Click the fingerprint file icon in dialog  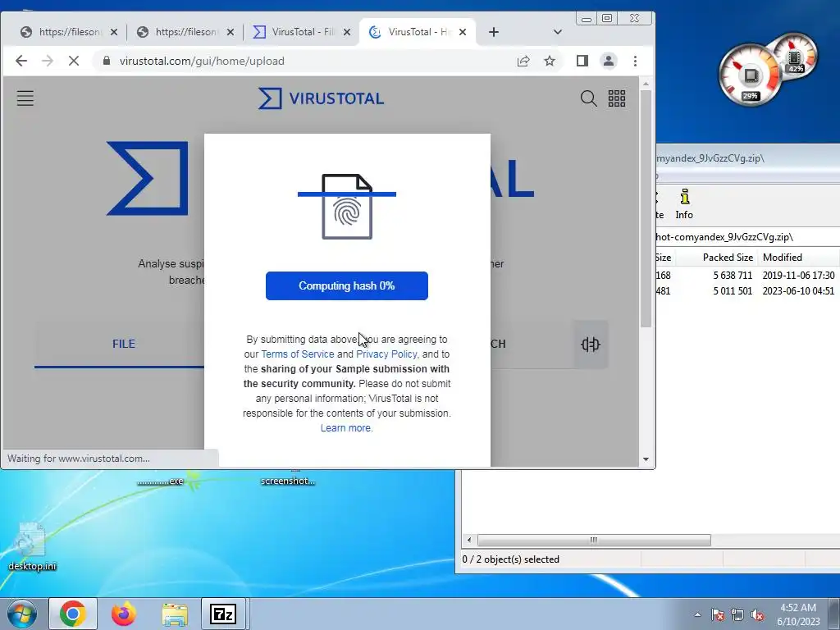pyautogui.click(x=347, y=207)
